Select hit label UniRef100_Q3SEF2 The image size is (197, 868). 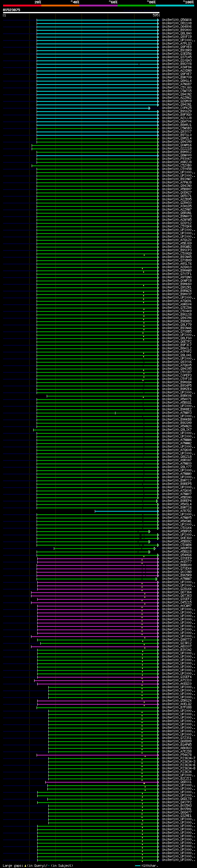(x=177, y=599)
